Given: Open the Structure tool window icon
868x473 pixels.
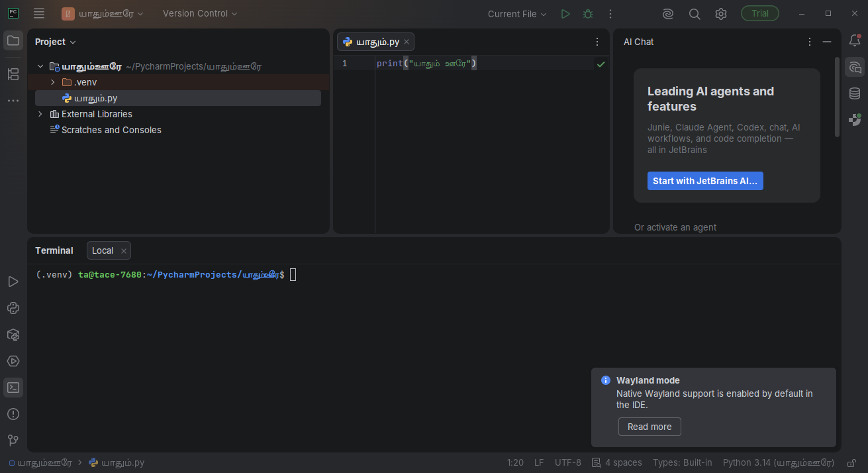Looking at the screenshot, I should pyautogui.click(x=13, y=74).
